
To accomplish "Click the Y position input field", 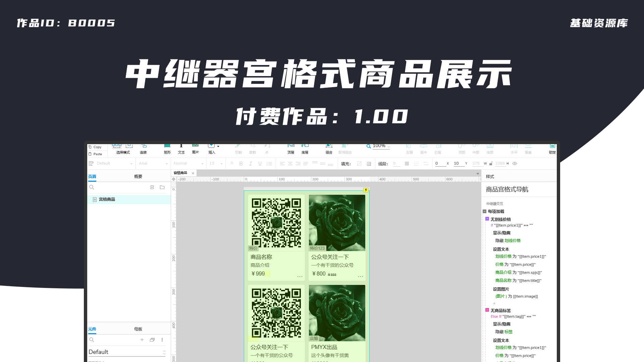I will 459,164.
